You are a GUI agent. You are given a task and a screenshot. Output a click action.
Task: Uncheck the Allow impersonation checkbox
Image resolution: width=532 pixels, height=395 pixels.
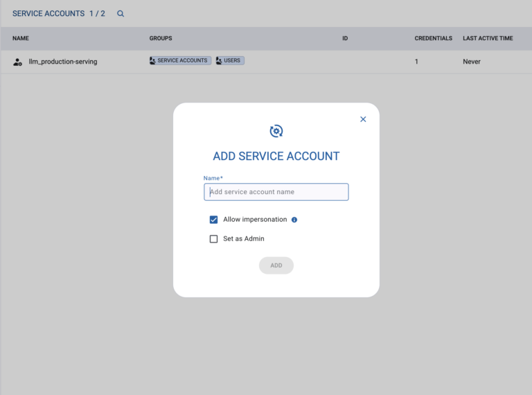(x=214, y=220)
